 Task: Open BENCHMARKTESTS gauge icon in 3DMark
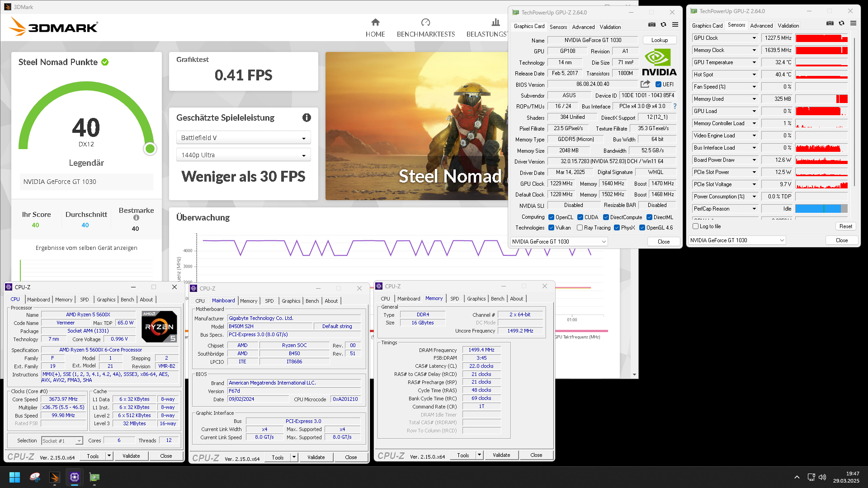click(x=425, y=22)
